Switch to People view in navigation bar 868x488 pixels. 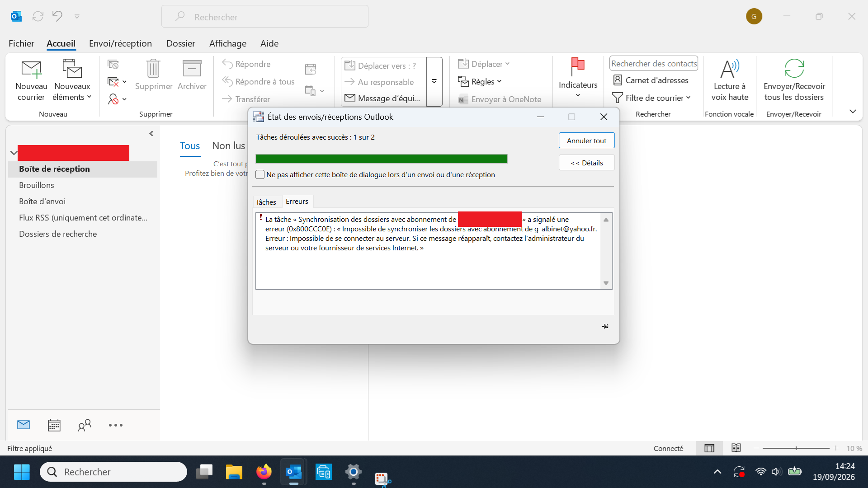pos(85,425)
